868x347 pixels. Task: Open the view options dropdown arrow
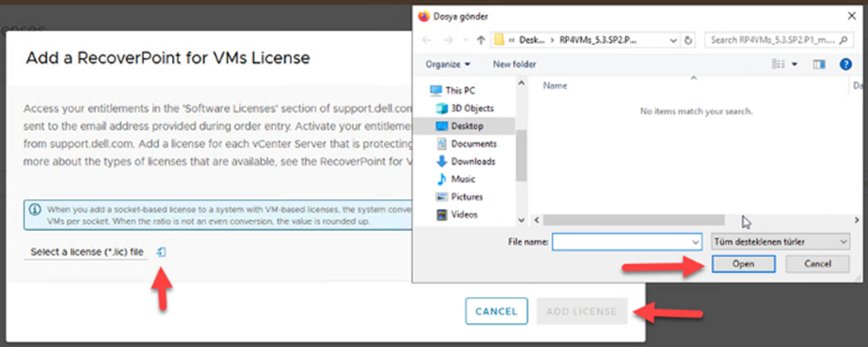pos(795,64)
